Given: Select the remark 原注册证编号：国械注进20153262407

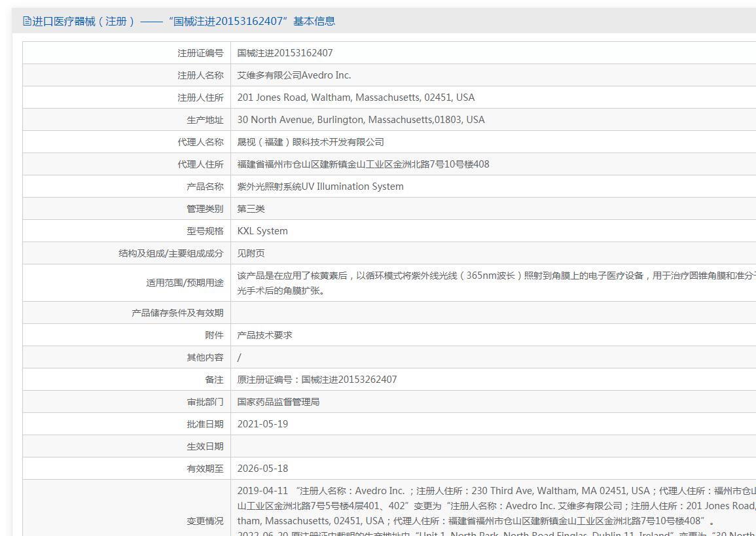Looking at the screenshot, I should [x=317, y=380].
